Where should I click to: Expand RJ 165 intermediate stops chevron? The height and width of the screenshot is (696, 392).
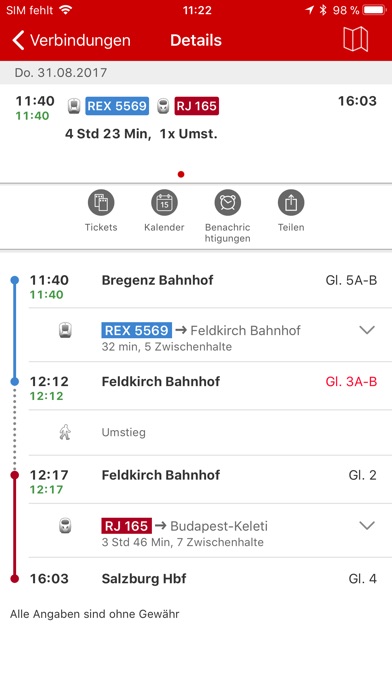(367, 526)
